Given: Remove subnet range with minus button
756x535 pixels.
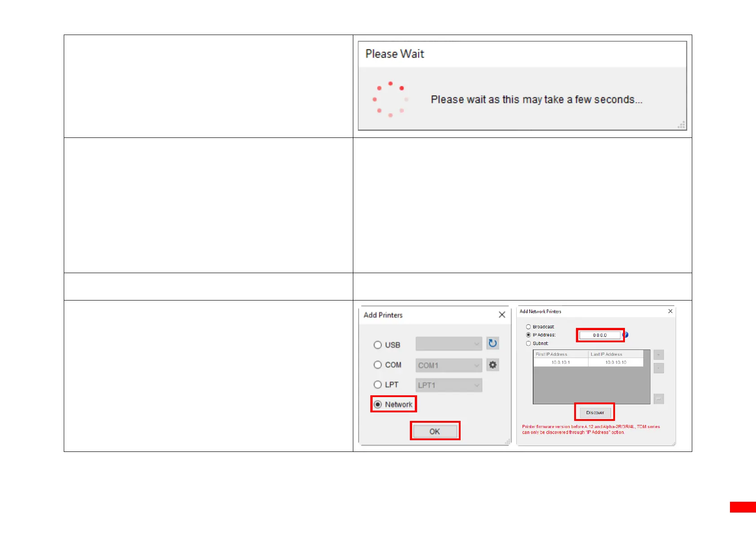Looking at the screenshot, I should pyautogui.click(x=659, y=368).
